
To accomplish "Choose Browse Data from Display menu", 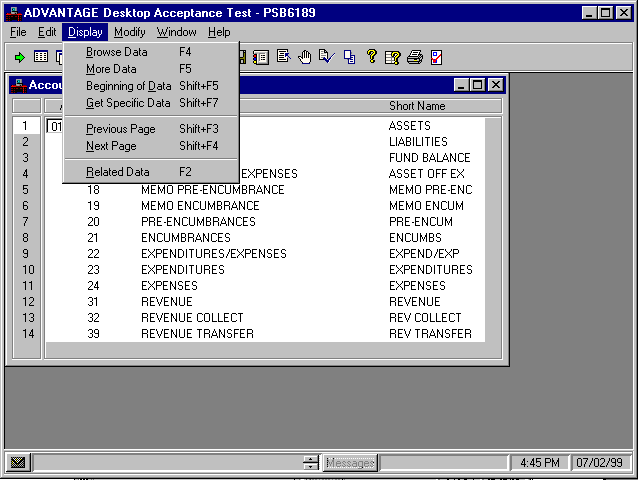I will (x=151, y=52).
